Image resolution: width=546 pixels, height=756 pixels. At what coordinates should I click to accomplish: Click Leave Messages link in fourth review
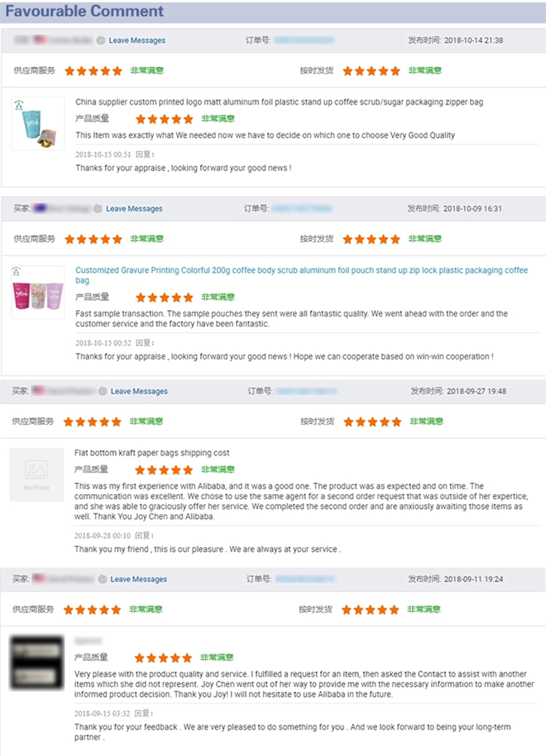click(x=138, y=579)
